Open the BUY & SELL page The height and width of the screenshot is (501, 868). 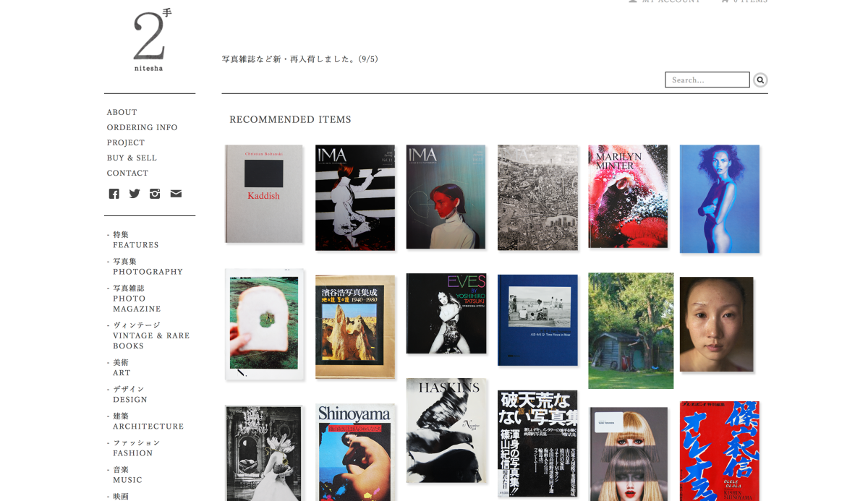132,158
